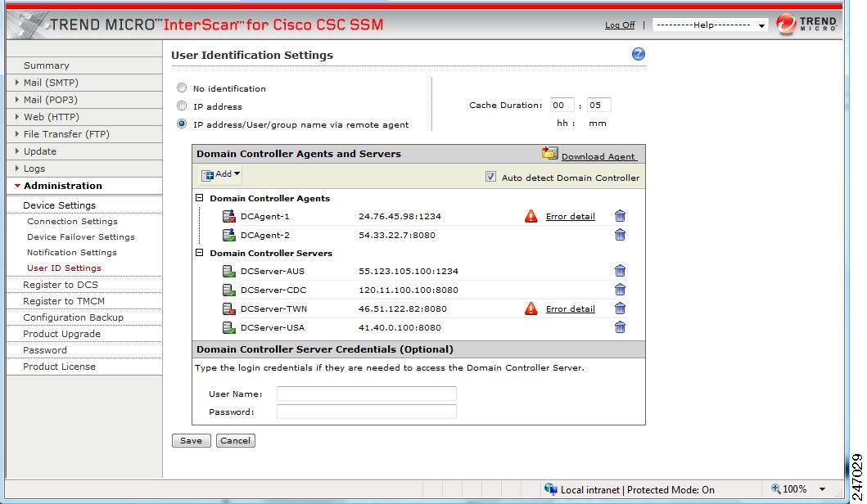Screen dimensions: 867x504
Task: Go to the Summary page
Action: tap(47, 65)
